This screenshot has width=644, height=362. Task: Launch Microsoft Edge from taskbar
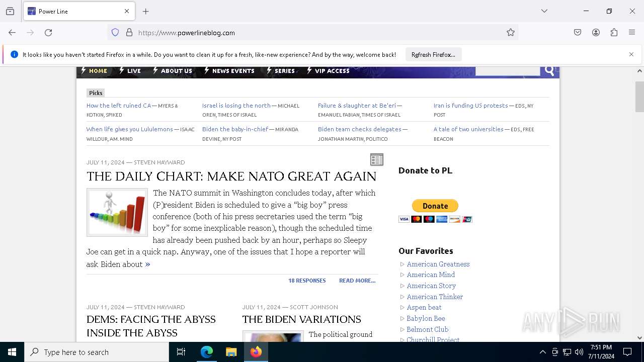[207, 352]
